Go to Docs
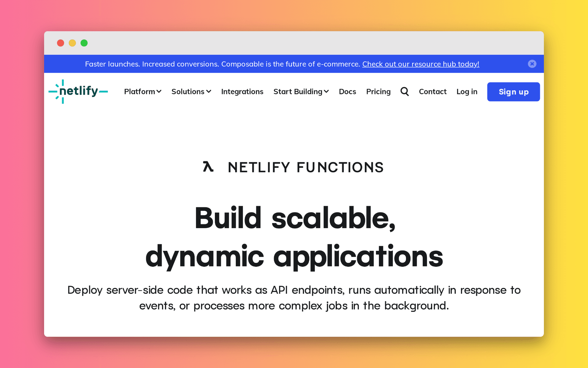 point(347,91)
